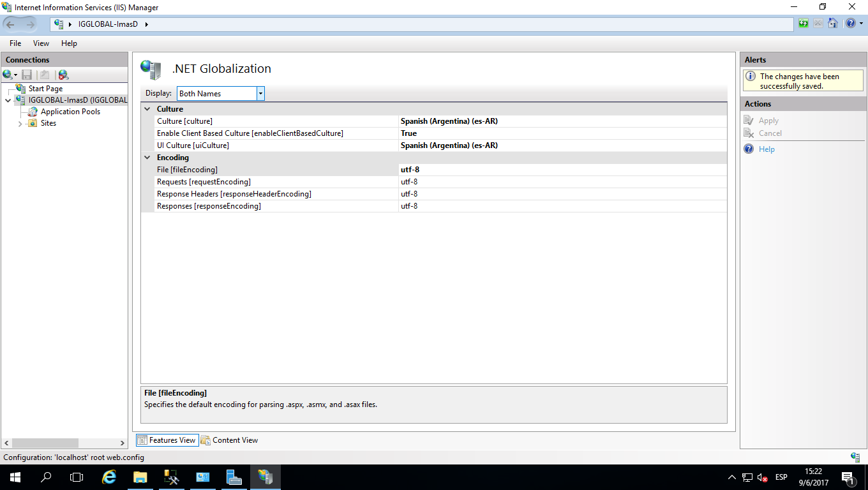Image resolution: width=868 pixels, height=490 pixels.
Task: Open the breadcrumb arrow after IGGLOBAL-ImasD
Action: tap(146, 24)
